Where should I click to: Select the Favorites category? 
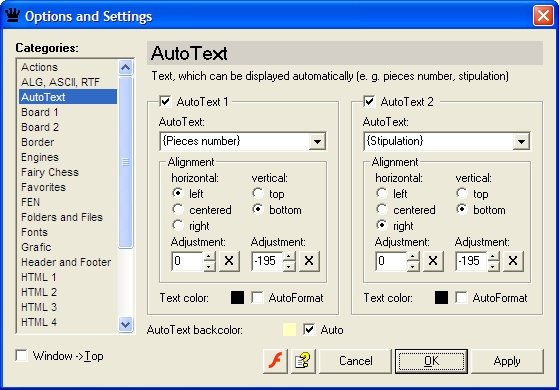click(x=68, y=187)
